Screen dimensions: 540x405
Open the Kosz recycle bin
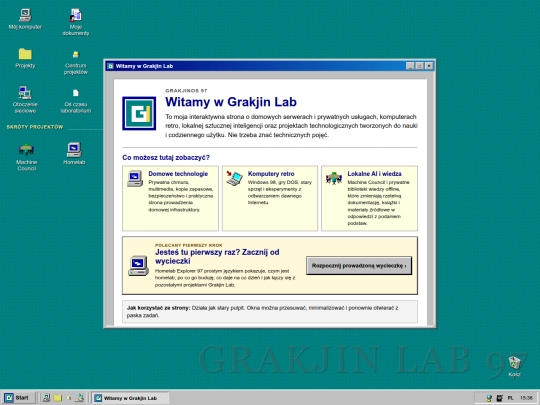[x=515, y=366]
